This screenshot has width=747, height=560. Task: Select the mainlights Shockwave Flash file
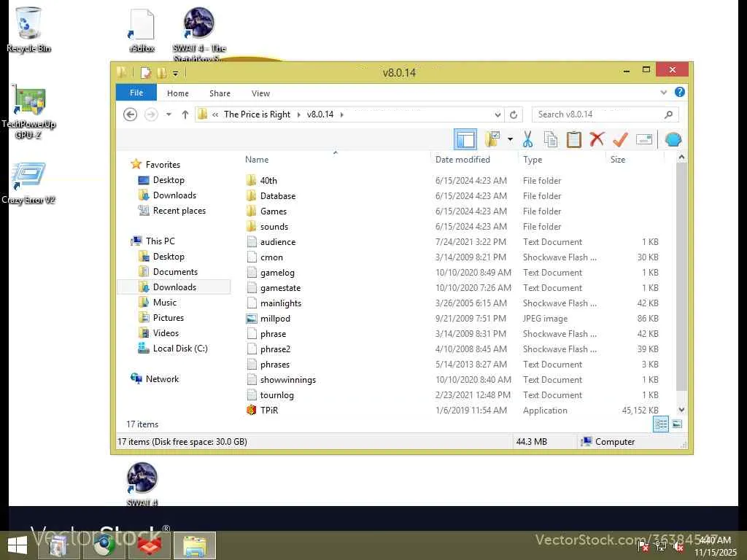pyautogui.click(x=281, y=303)
